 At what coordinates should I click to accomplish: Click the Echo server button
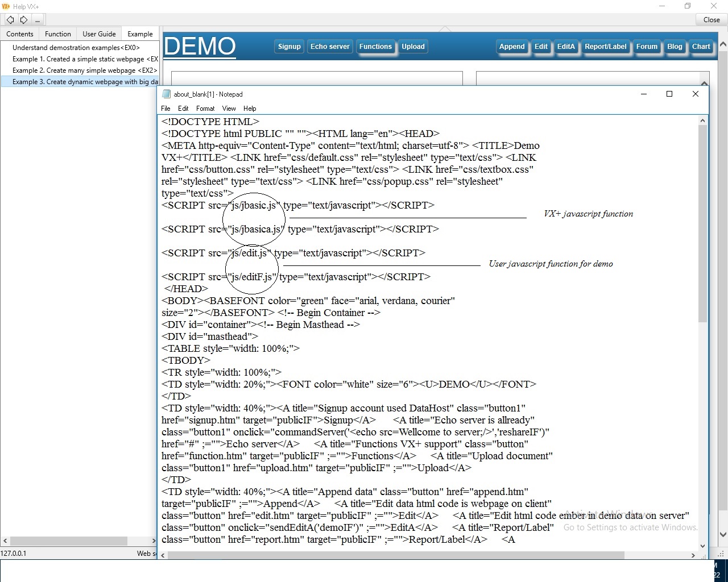pyautogui.click(x=330, y=47)
